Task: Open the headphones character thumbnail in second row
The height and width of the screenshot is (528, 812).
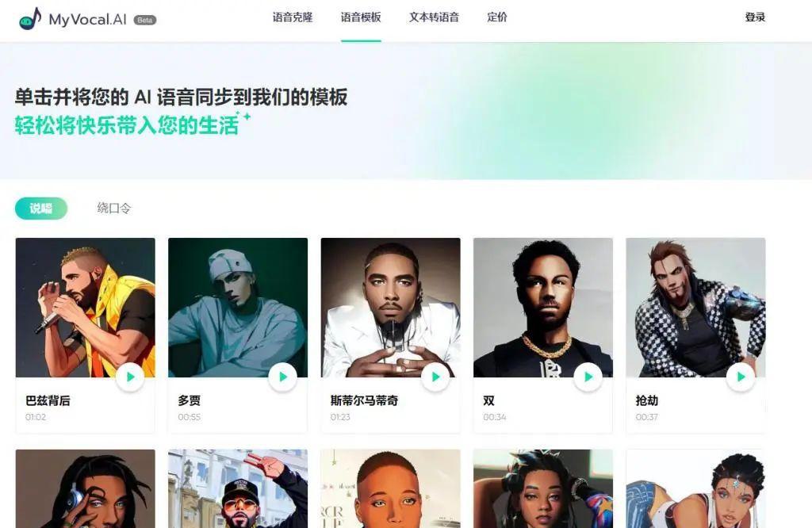Action: 86,488
